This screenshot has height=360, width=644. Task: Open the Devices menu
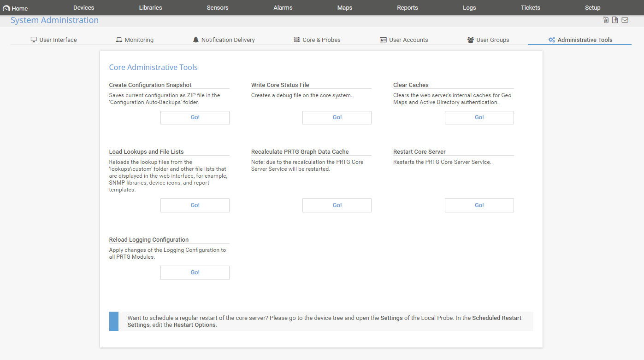(x=83, y=7)
